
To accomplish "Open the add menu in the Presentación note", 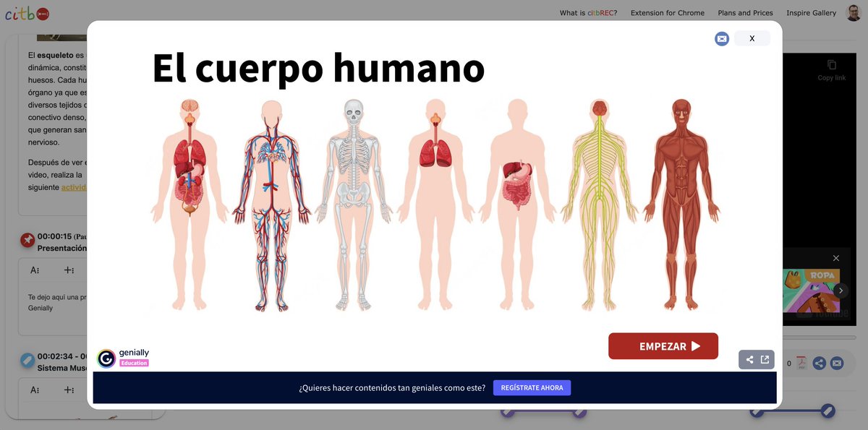I will point(69,270).
